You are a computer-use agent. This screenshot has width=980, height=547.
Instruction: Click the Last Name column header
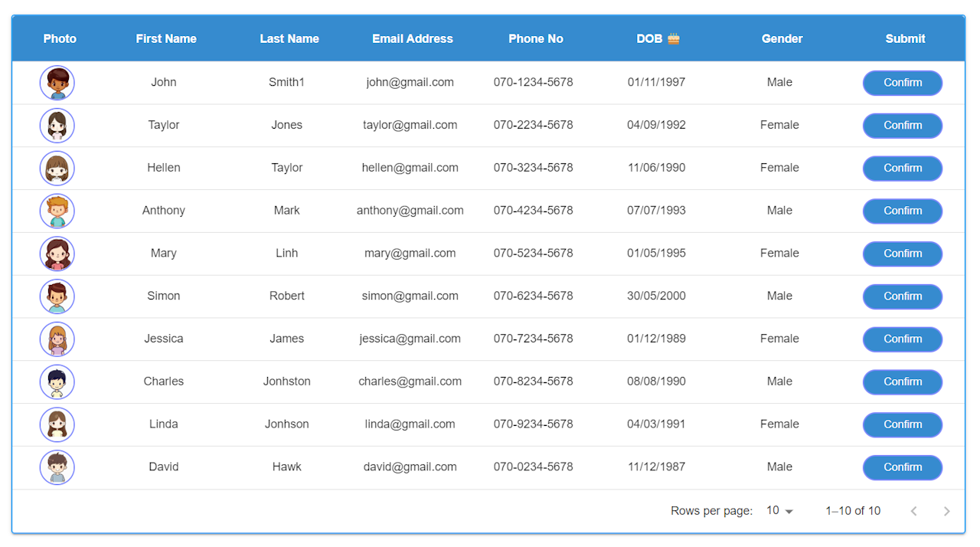tap(289, 38)
